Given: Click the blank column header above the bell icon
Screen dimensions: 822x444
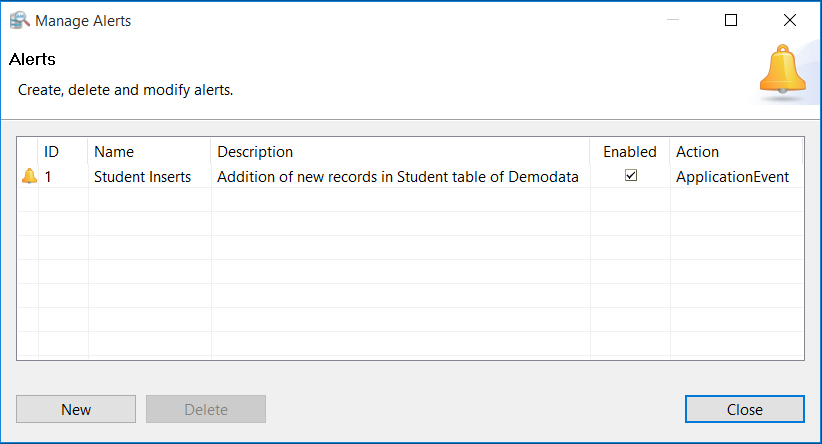Looking at the screenshot, I should pyautogui.click(x=28, y=152).
